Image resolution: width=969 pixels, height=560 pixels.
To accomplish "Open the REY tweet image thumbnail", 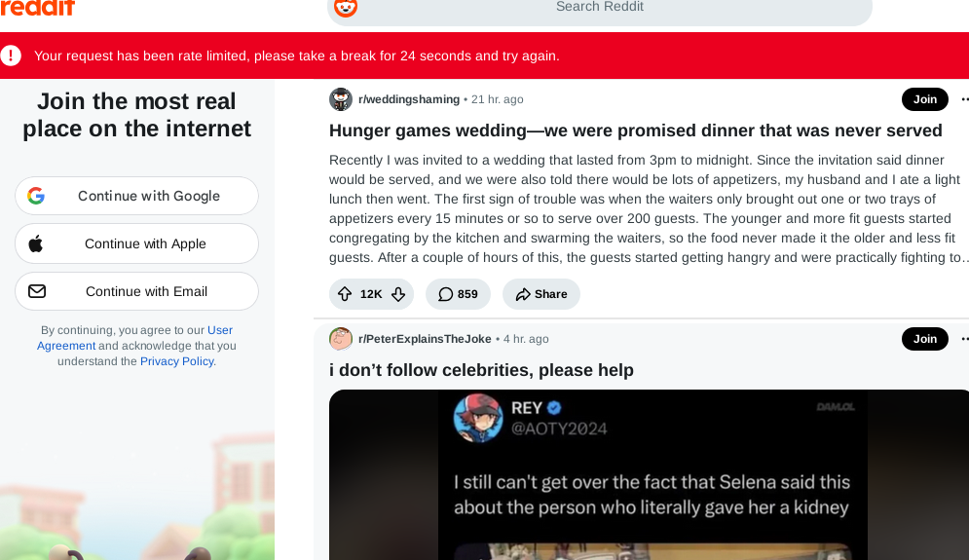I will [649, 474].
